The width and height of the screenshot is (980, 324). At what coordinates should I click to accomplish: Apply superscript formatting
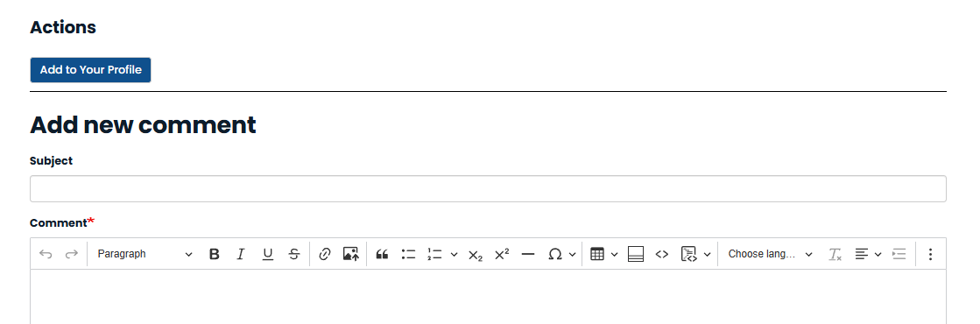pyautogui.click(x=502, y=254)
